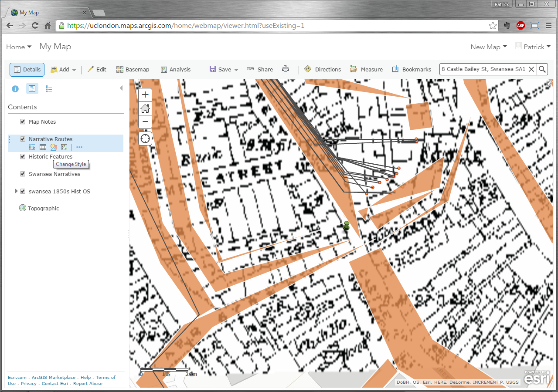The image size is (558, 392).
Task: Show the map legend panel icon
Action: [49, 89]
